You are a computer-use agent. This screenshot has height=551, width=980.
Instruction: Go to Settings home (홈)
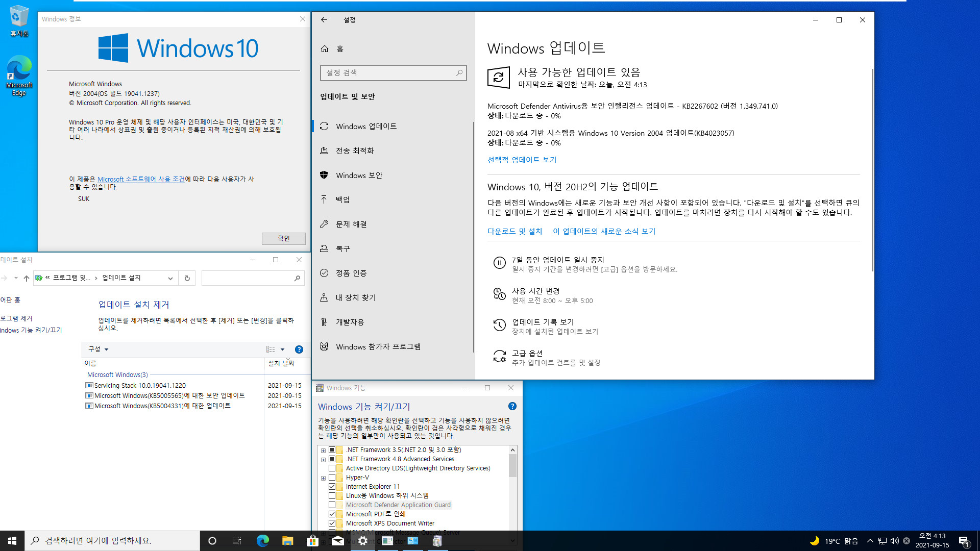(332, 49)
